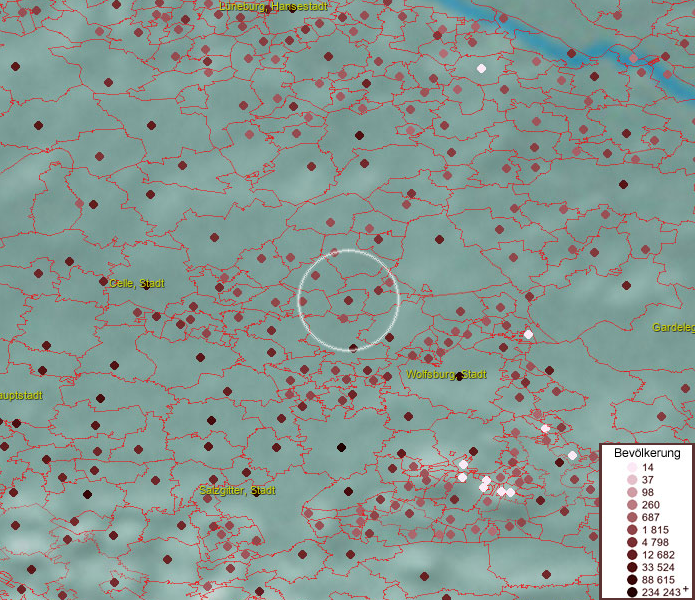The image size is (695, 600).
Task: Select the legend value 98
Action: [648, 492]
